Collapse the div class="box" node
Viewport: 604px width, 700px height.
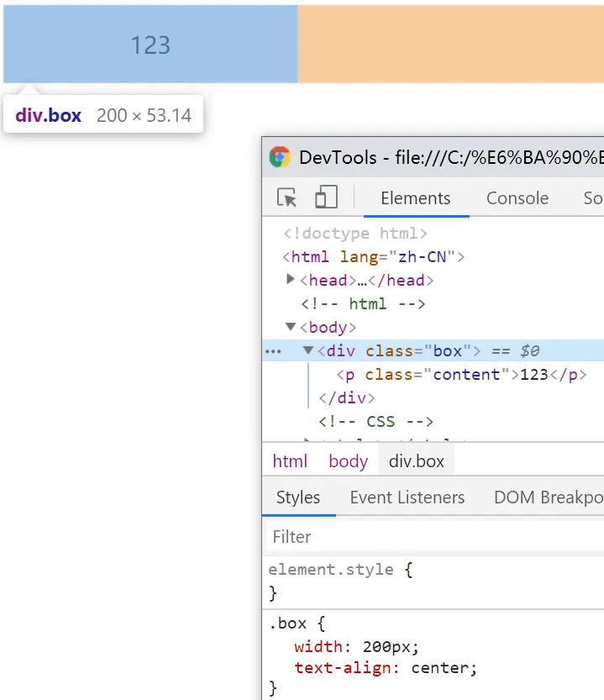[x=307, y=350]
